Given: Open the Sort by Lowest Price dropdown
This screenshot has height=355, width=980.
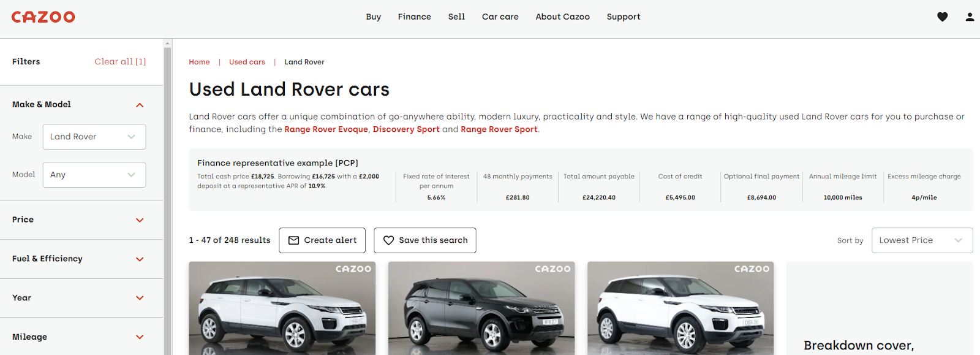Looking at the screenshot, I should coord(922,240).
